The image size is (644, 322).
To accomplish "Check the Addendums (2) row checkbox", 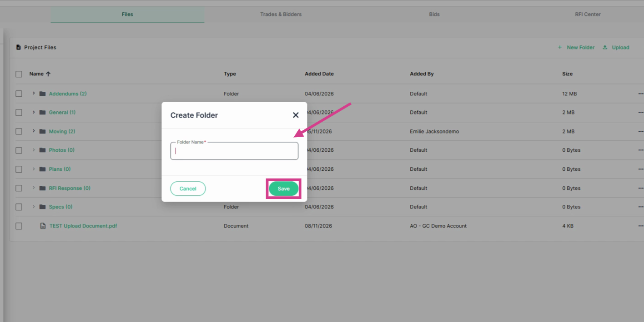I will [x=19, y=94].
